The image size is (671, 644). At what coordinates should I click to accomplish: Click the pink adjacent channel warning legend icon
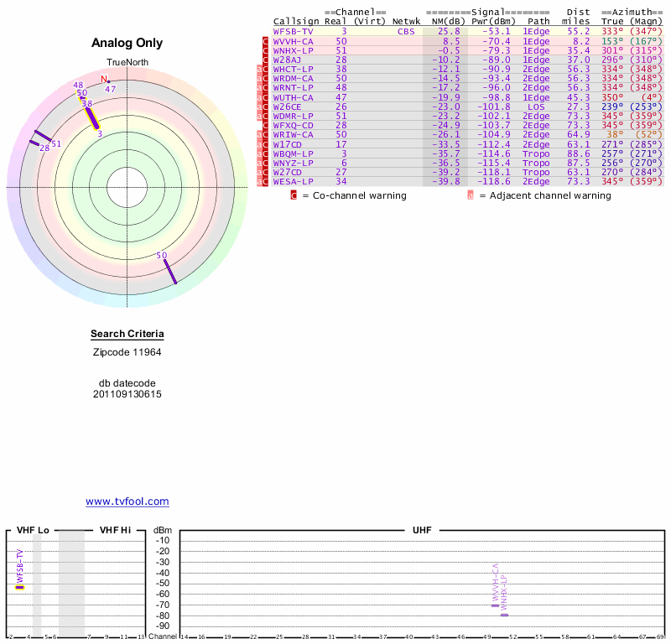pos(471,195)
